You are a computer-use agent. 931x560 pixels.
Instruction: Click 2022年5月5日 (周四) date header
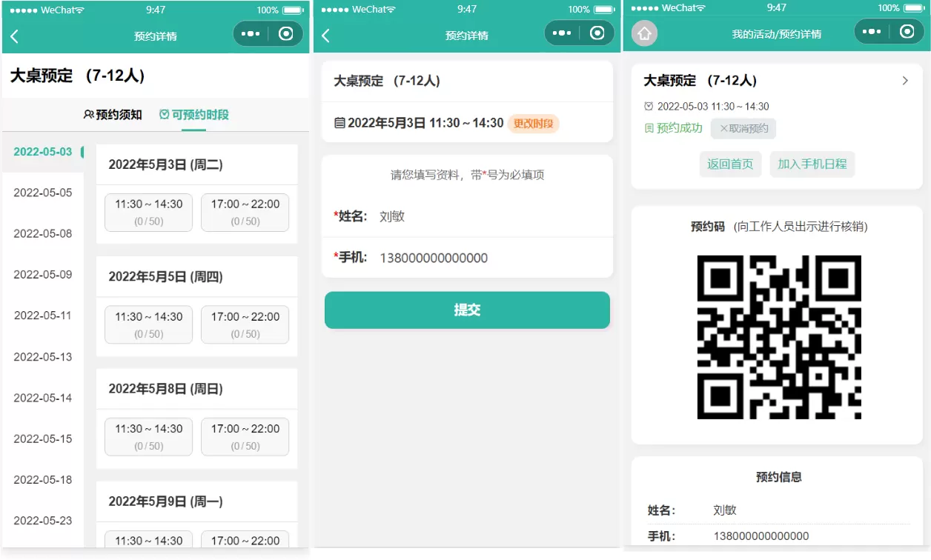point(166,277)
